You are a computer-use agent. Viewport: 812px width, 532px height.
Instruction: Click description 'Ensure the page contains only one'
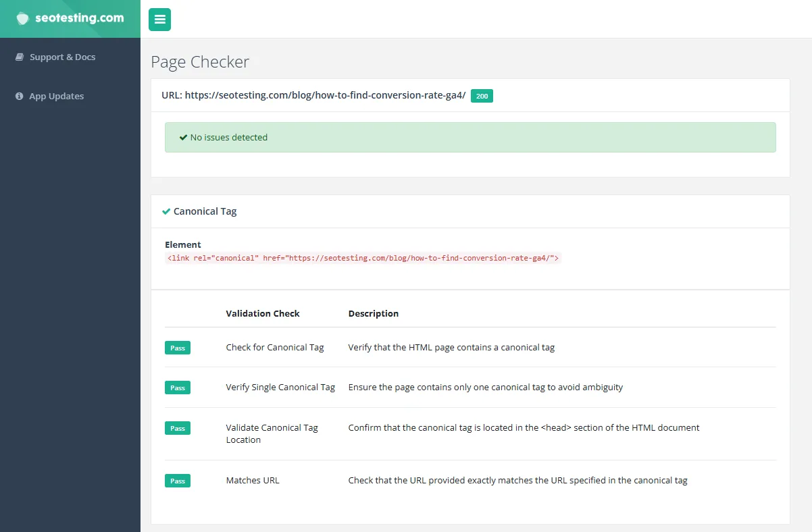(486, 388)
